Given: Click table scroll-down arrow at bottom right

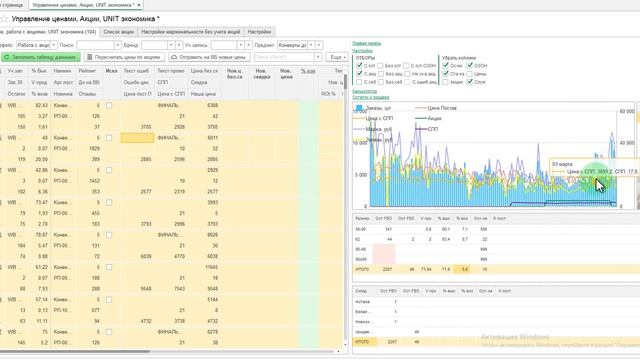Looking at the screenshot, I should click(x=345, y=345).
